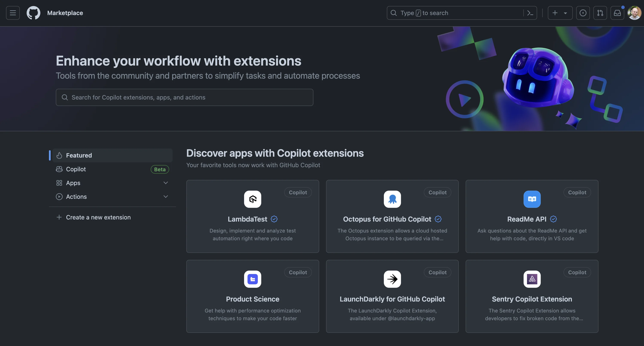Click the Product Science app icon
This screenshot has height=346, width=644.
[252, 279]
